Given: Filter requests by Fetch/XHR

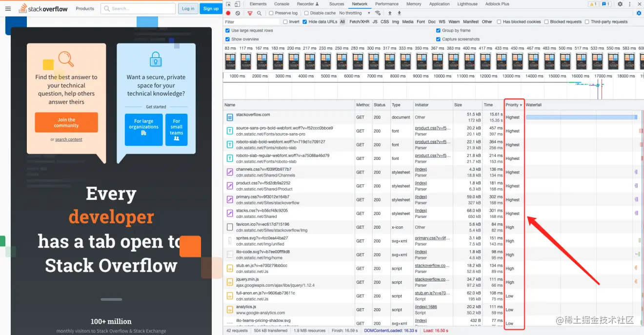Looking at the screenshot, I should point(359,22).
